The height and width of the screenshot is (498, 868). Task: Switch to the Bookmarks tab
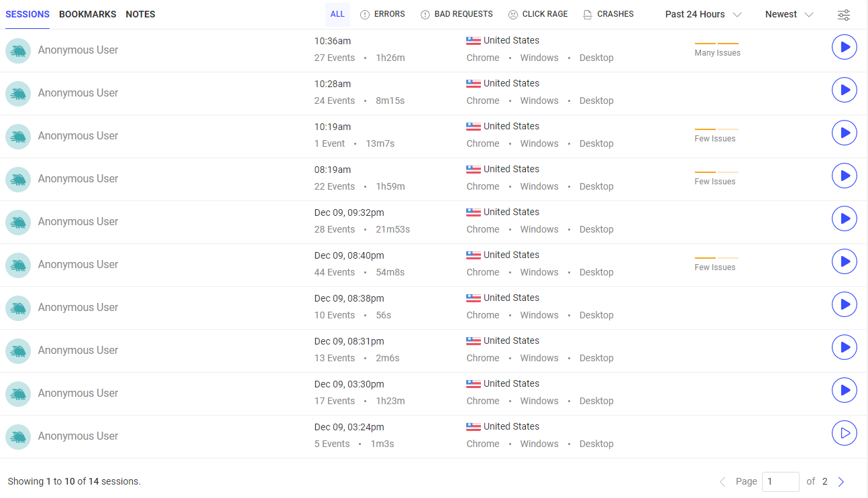coord(87,14)
